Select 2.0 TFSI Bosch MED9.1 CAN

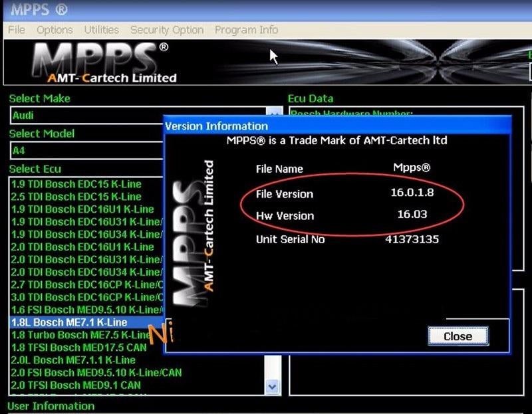pyautogui.click(x=76, y=385)
